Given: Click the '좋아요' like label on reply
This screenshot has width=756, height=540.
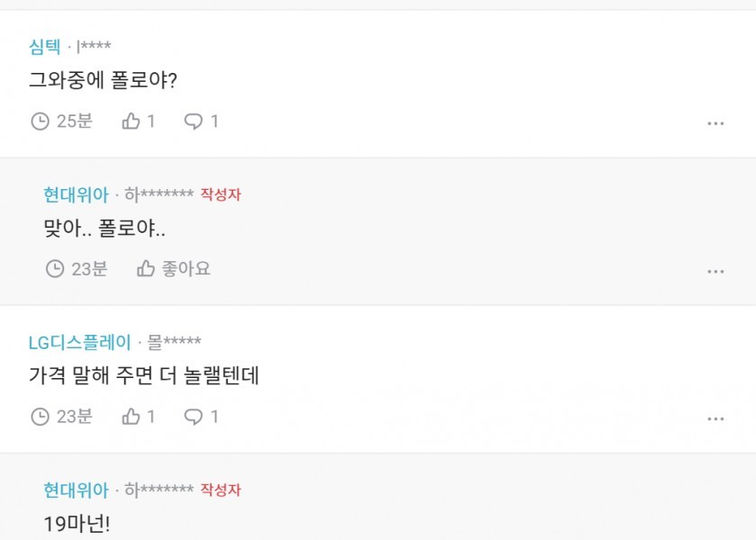Looking at the screenshot, I should [185, 269].
